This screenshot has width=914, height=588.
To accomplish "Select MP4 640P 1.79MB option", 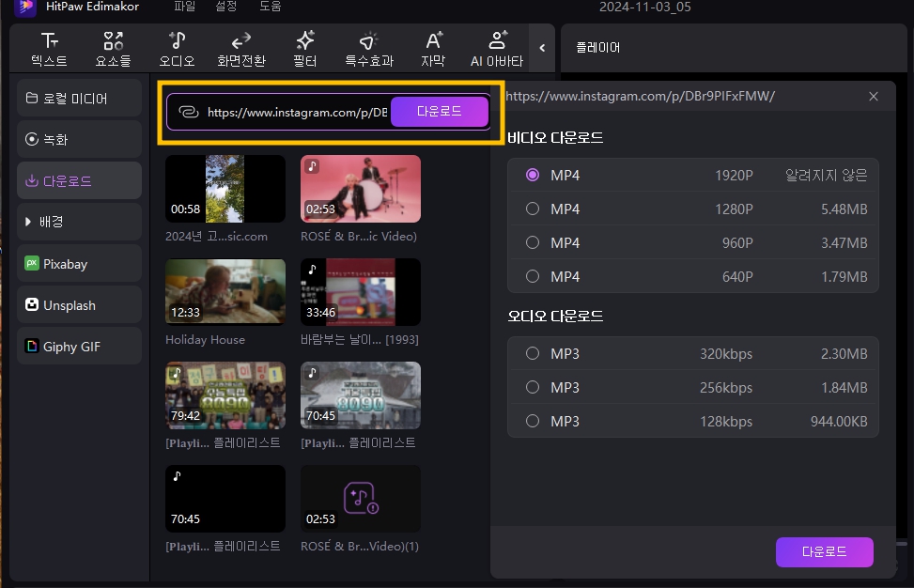I will click(x=693, y=276).
